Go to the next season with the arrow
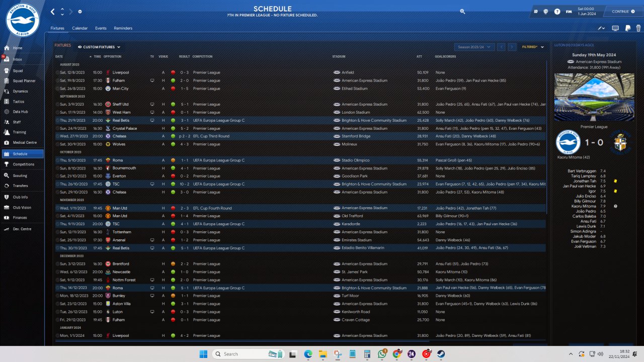 coord(512,47)
